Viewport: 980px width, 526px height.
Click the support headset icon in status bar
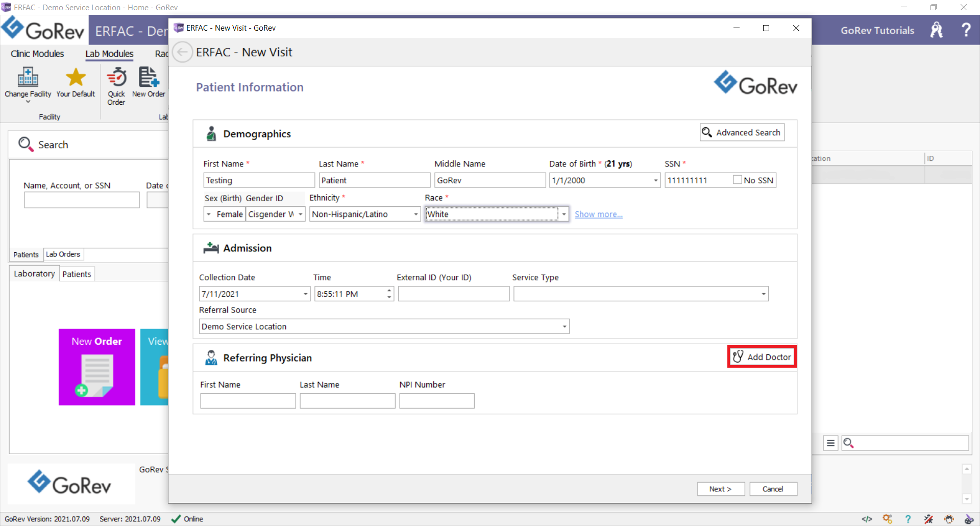(949, 519)
